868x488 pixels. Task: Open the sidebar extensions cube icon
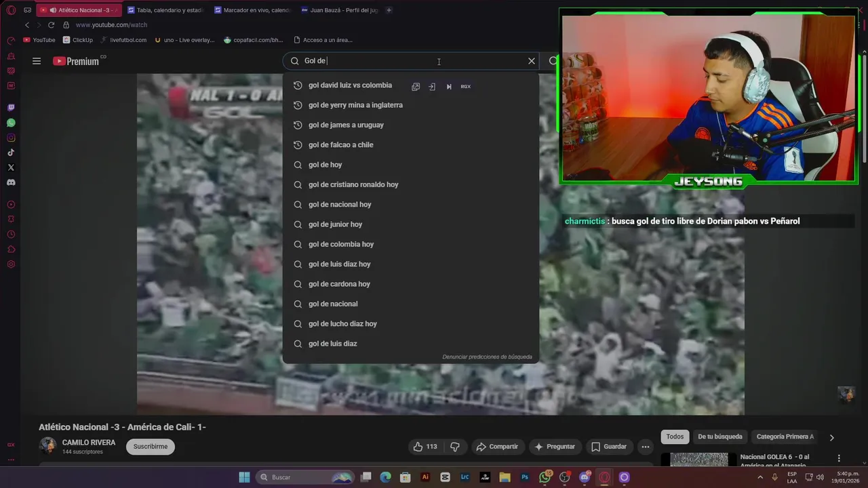pyautogui.click(x=11, y=249)
